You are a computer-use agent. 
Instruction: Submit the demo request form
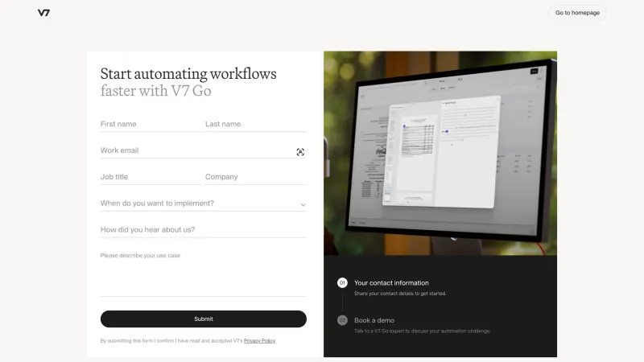pos(204,319)
